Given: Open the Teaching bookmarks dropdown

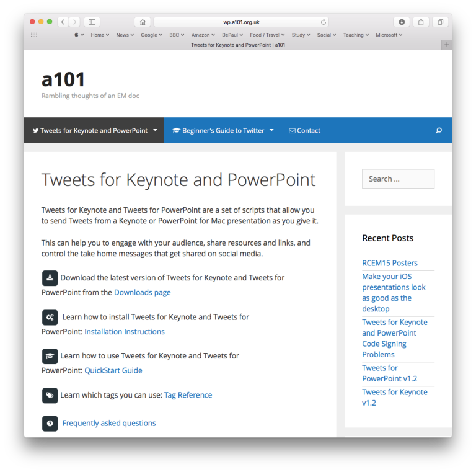Looking at the screenshot, I should [x=356, y=35].
